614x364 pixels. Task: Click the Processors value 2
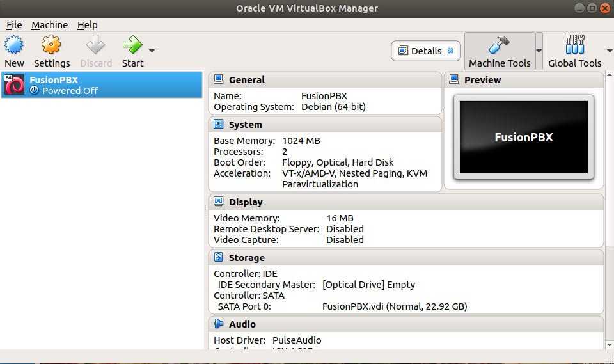click(x=285, y=152)
